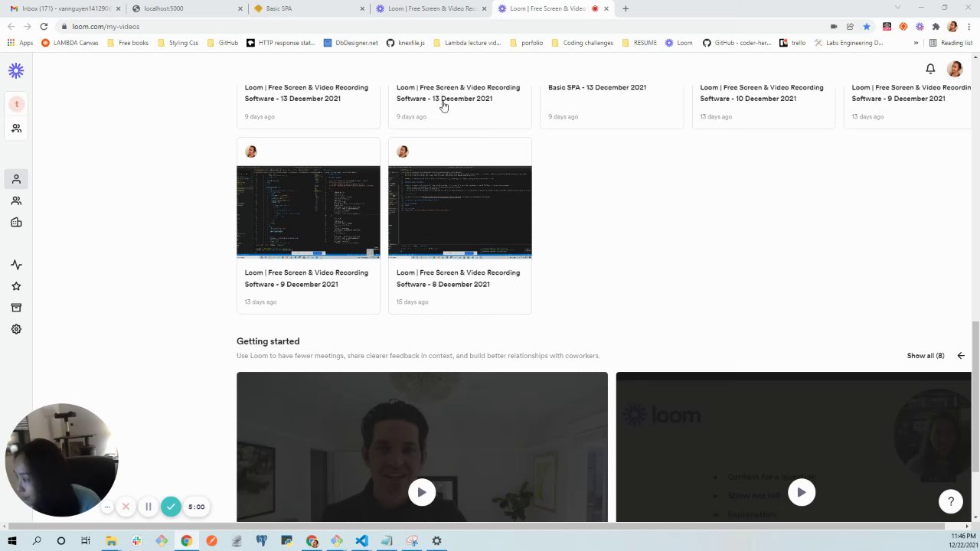Screen dimensions: 980x551
Task: Open the Windows Start menu
Action: click(11, 541)
